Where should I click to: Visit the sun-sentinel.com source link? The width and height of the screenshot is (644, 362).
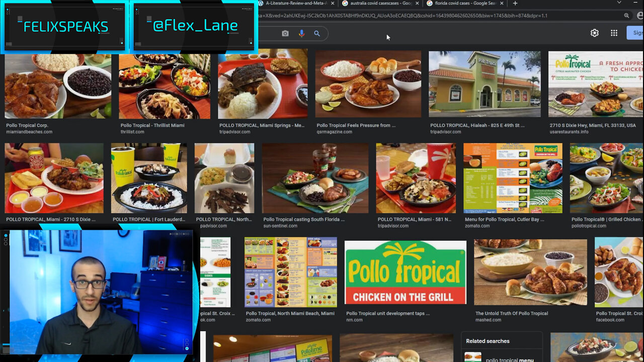(x=280, y=226)
